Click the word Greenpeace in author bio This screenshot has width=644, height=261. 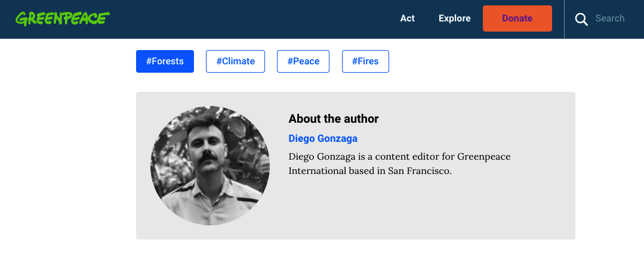point(484,157)
